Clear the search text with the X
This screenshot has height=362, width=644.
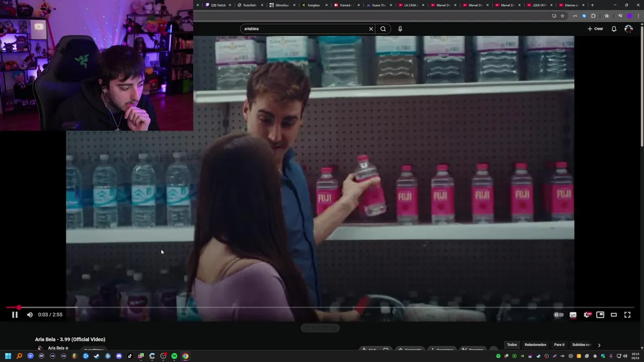(371, 29)
